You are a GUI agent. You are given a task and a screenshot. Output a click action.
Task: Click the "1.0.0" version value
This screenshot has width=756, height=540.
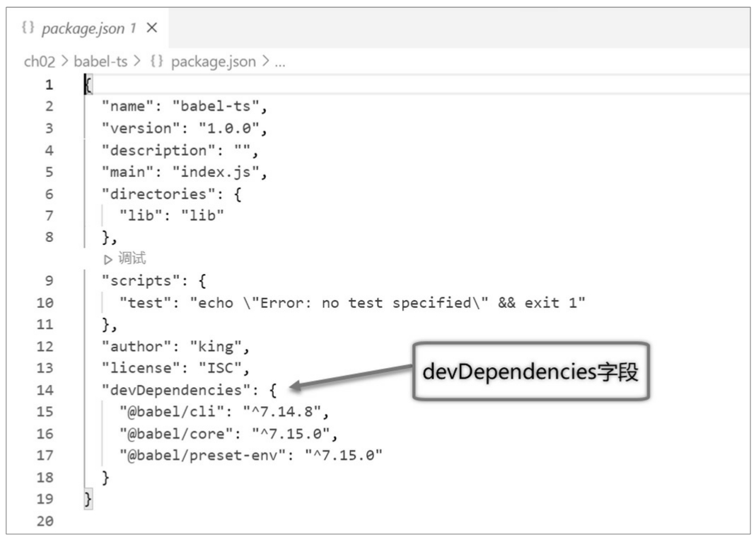click(229, 128)
